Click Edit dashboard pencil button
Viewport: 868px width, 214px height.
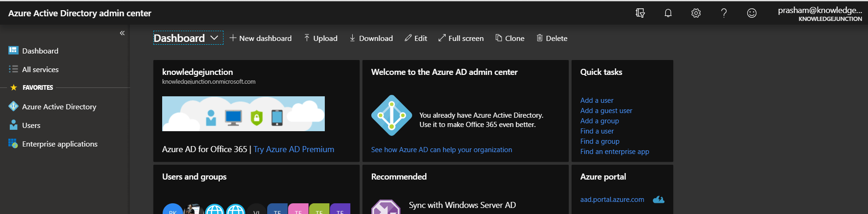pos(416,38)
